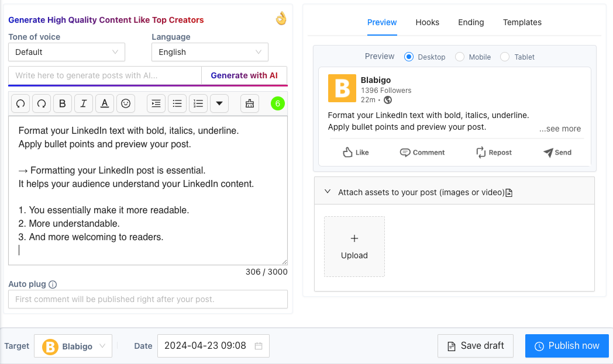613x364 pixels.
Task: Click Publish now
Action: 566,345
